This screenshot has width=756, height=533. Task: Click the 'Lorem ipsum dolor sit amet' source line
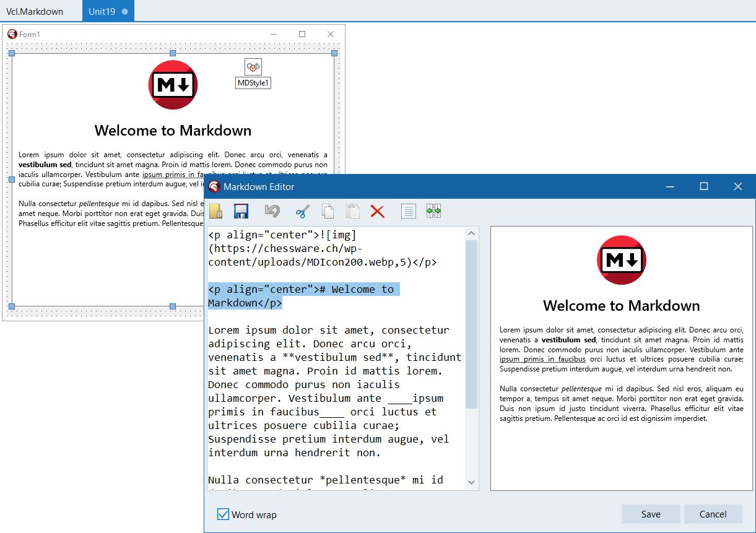pos(329,330)
